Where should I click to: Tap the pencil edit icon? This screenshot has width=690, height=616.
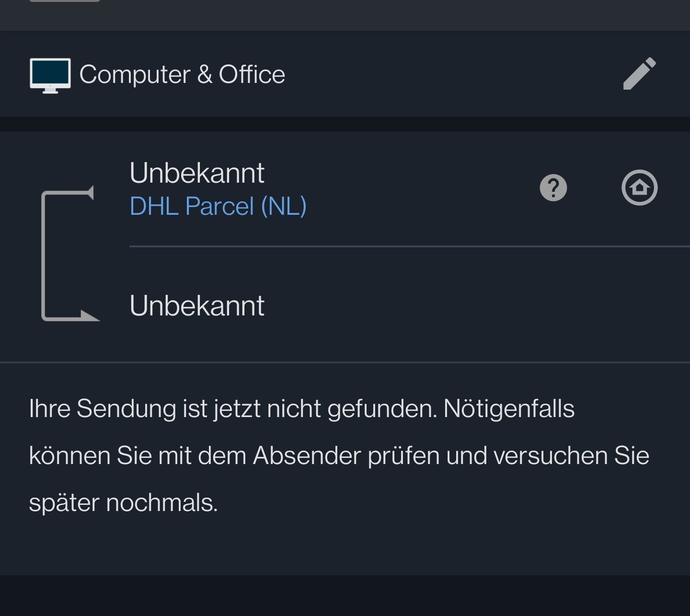point(639,73)
